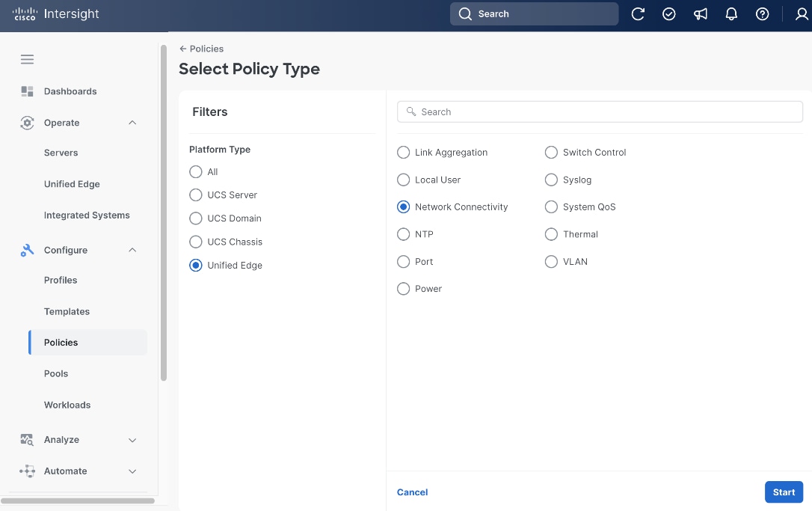Click the global Search box in header
The height and width of the screenshot is (511, 812).
(534, 14)
